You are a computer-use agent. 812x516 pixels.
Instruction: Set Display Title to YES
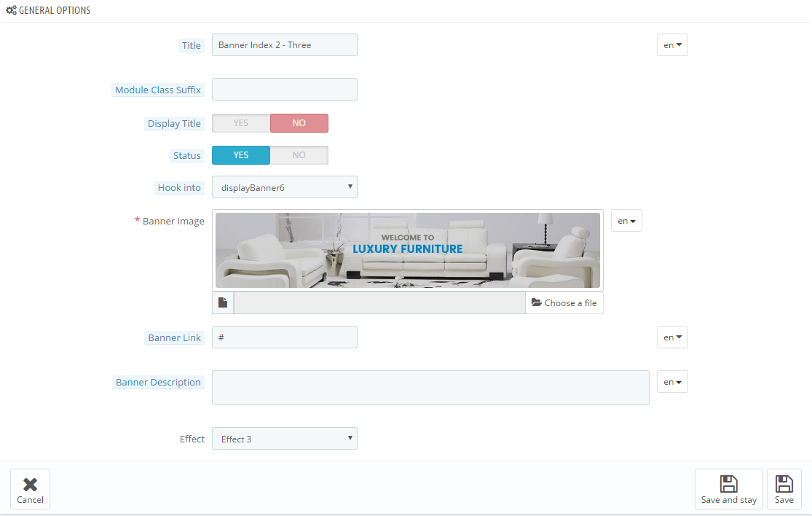[241, 122]
